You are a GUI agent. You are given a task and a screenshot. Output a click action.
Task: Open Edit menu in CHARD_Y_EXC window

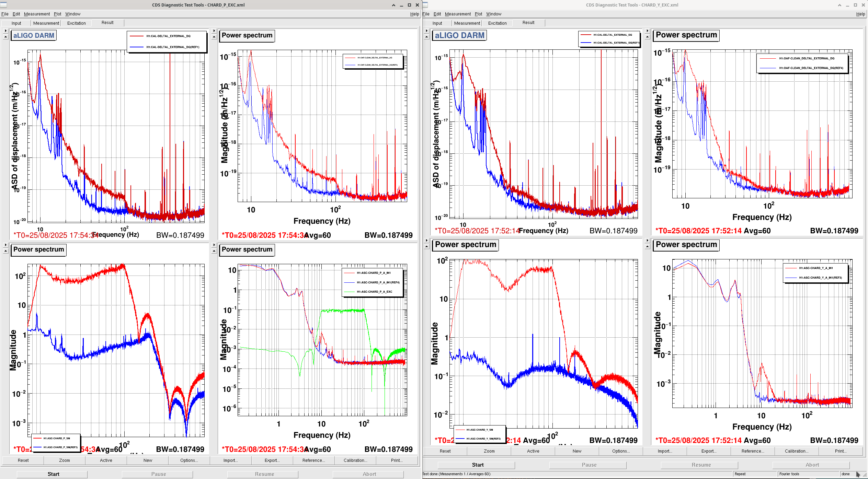[x=437, y=14]
